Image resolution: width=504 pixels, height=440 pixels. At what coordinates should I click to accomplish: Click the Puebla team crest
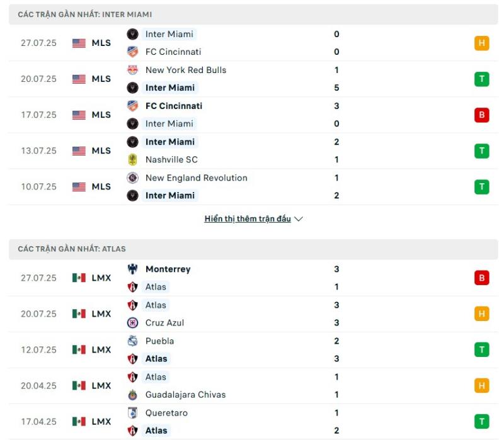132,341
